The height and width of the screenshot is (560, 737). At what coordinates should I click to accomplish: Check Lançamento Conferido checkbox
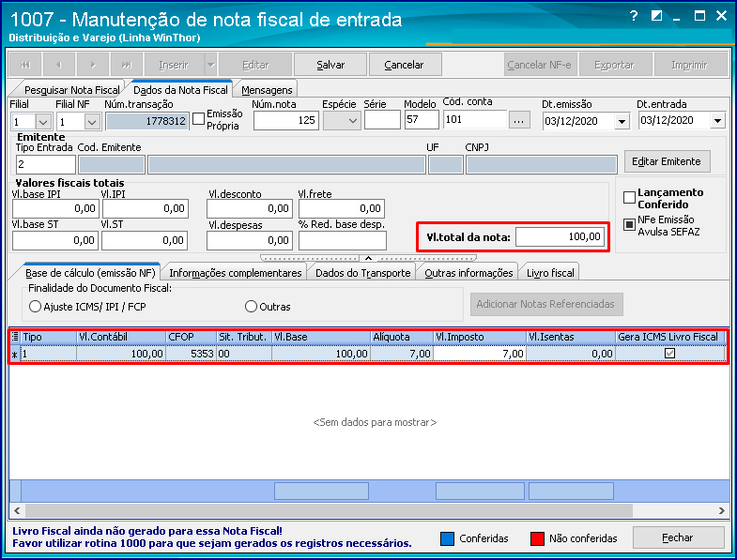629,197
